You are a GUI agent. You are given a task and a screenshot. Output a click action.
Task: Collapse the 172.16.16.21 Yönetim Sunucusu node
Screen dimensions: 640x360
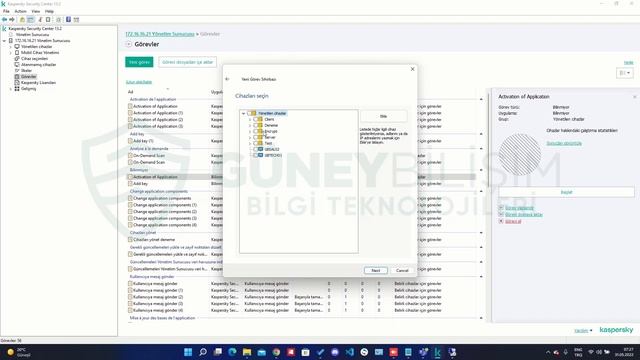point(4,41)
